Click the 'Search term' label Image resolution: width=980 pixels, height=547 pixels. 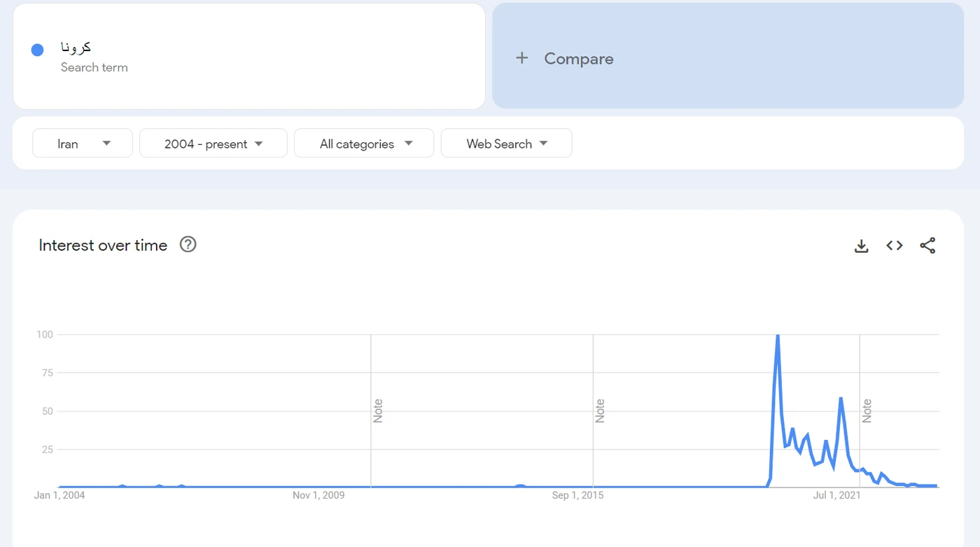coord(94,67)
